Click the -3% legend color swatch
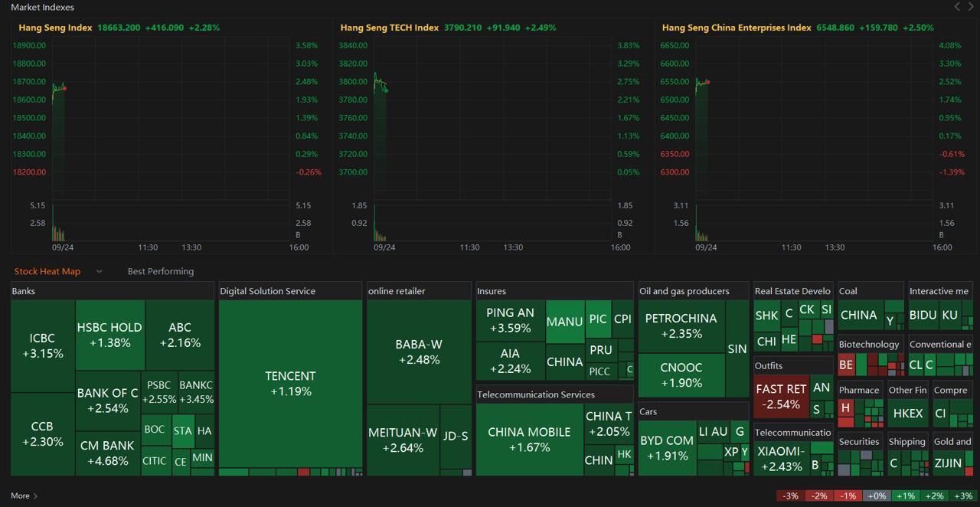Viewport: 980px width, 507px height. pos(791,496)
